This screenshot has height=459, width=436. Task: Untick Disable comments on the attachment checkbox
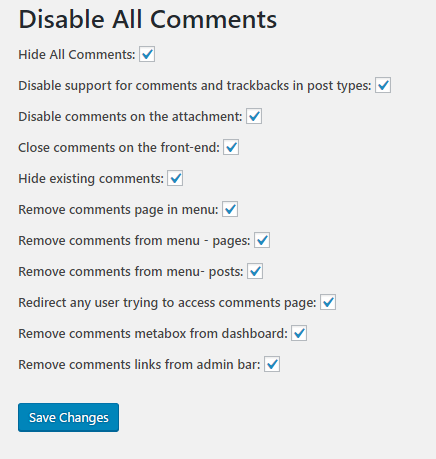tap(254, 116)
